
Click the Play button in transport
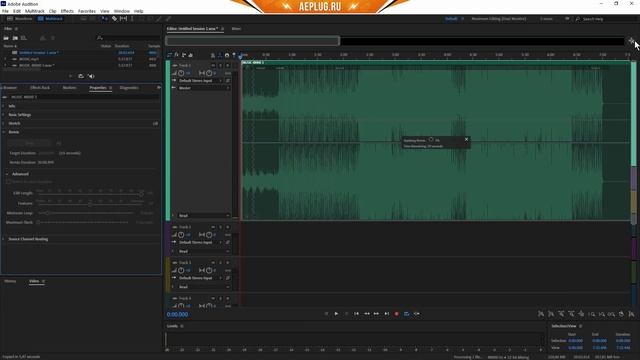(336, 314)
